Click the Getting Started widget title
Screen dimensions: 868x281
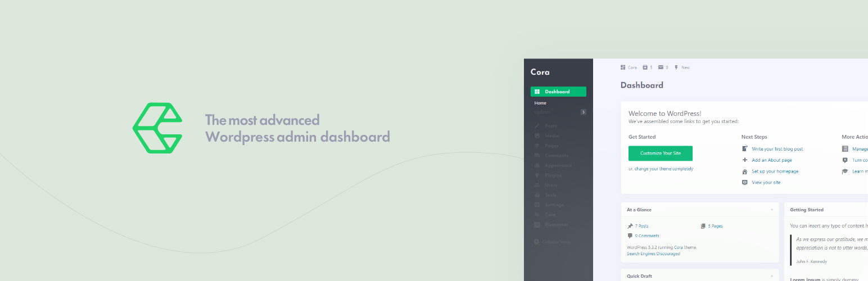[807, 210]
